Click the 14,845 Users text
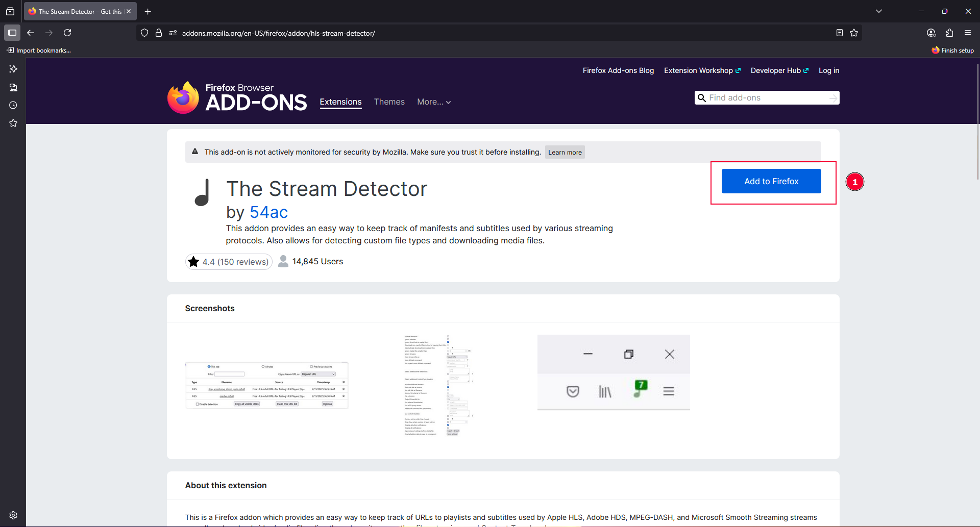 point(317,262)
